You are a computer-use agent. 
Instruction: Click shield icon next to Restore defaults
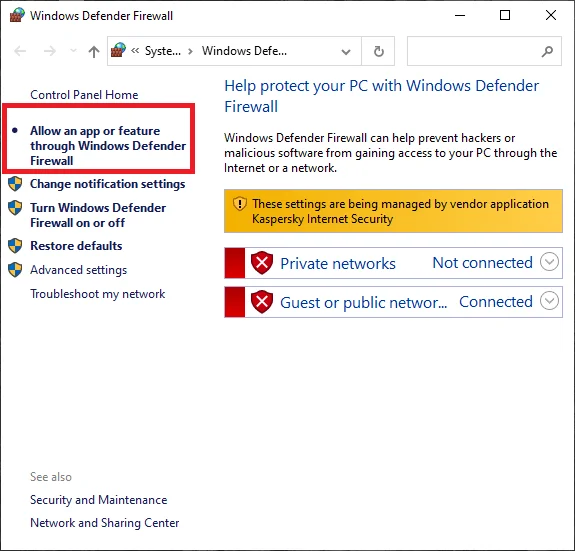(x=15, y=246)
